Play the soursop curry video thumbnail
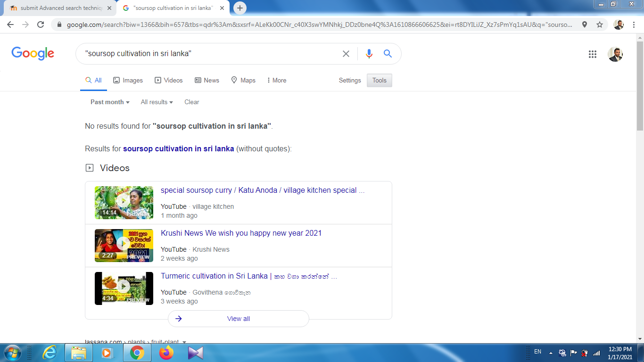 click(x=124, y=203)
